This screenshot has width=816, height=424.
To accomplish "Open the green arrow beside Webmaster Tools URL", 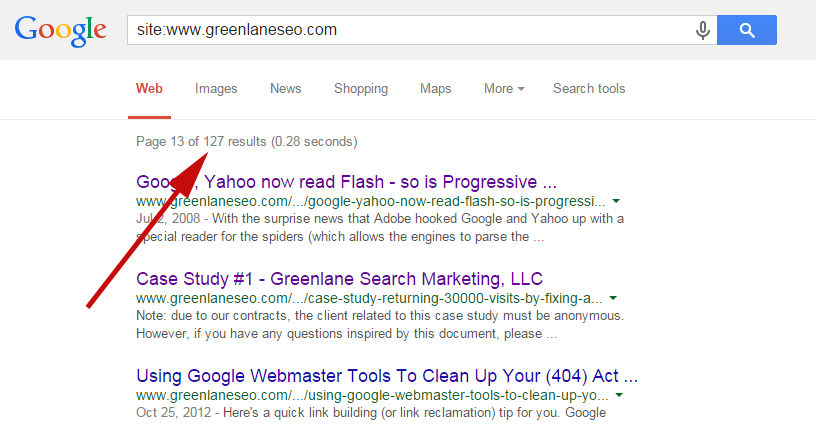I will coord(619,395).
